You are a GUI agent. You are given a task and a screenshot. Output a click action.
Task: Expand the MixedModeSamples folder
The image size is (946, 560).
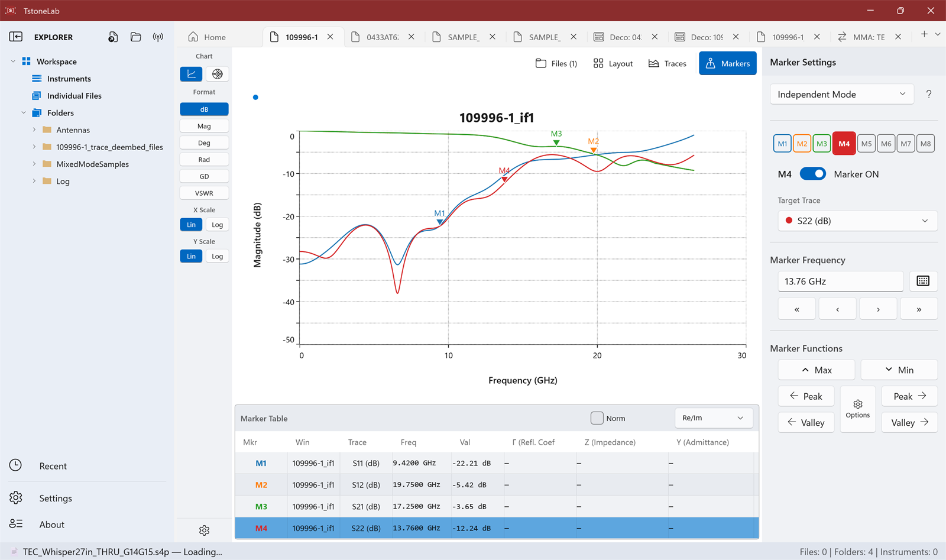tap(34, 164)
